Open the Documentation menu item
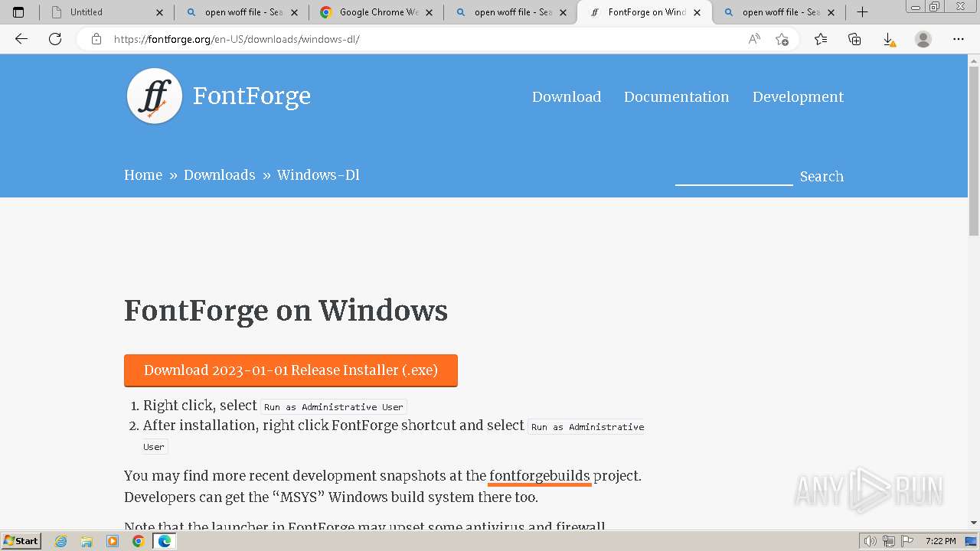This screenshot has height=551, width=980. pyautogui.click(x=676, y=97)
